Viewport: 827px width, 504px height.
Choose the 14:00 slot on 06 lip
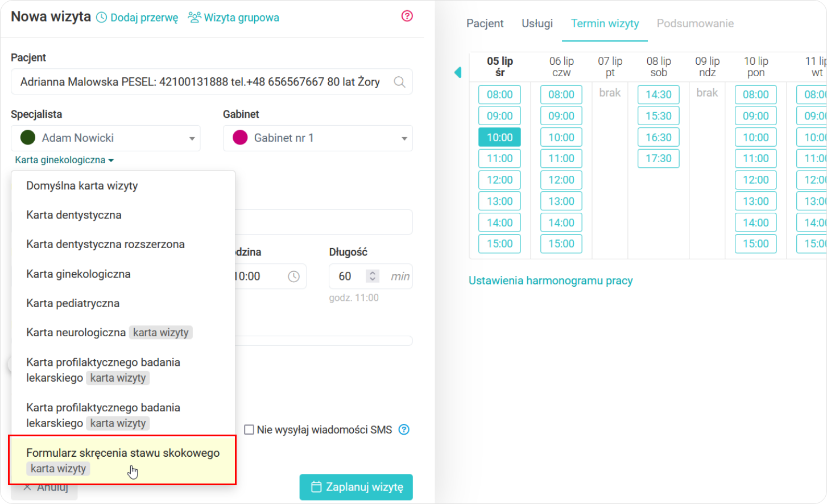[x=561, y=222]
